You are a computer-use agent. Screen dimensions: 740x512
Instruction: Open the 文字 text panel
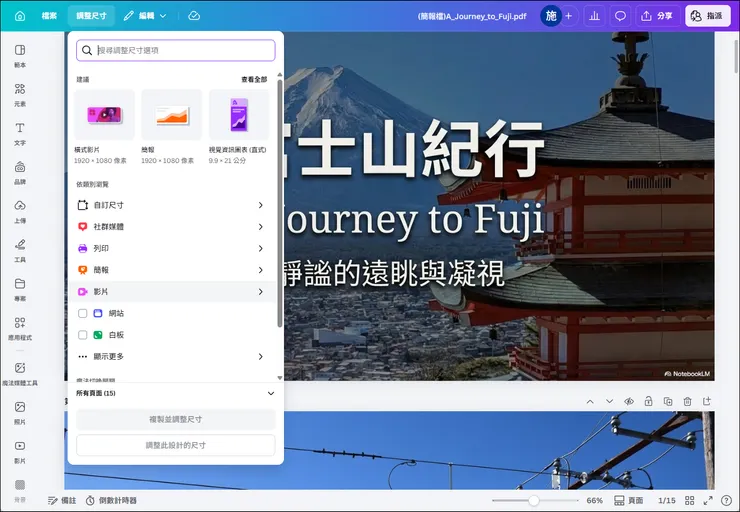[x=20, y=134]
